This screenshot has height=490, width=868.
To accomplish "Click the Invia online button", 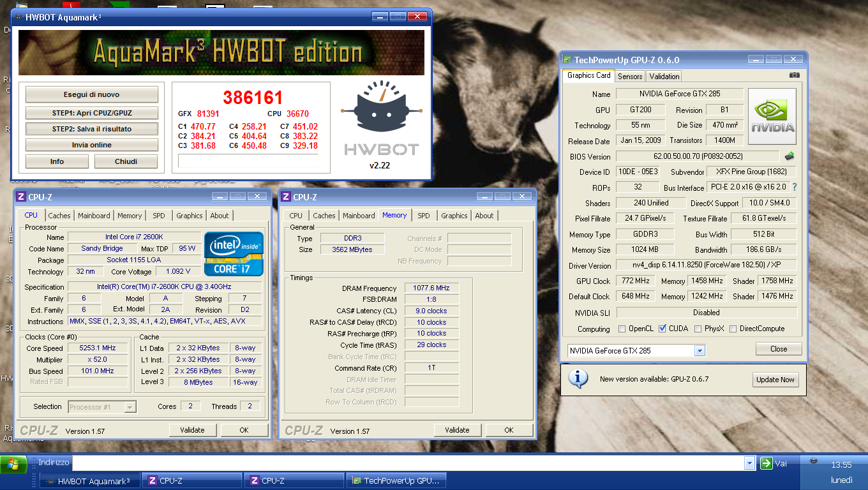I will pyautogui.click(x=91, y=145).
